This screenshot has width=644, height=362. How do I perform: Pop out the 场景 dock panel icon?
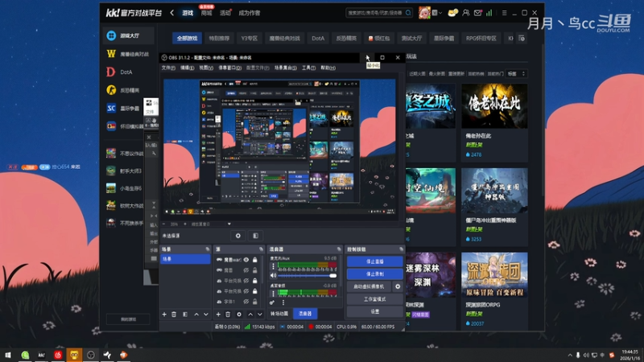coord(208,249)
